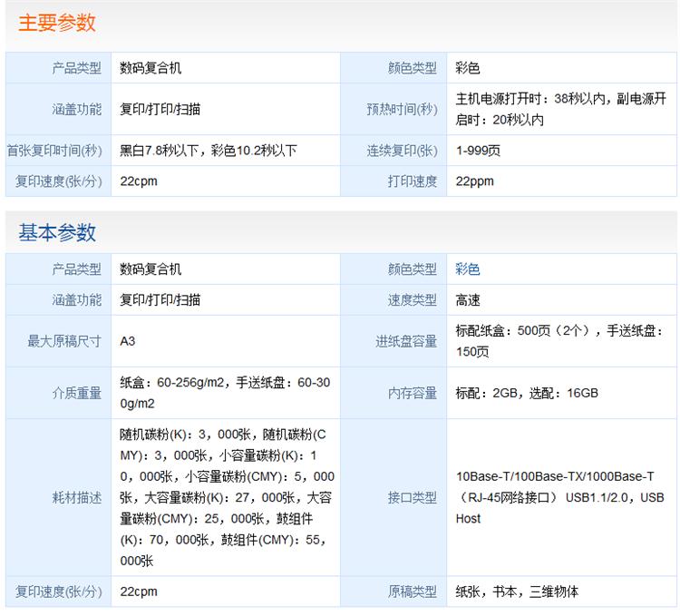
Task: Click the 打印速度 label
Action: (413, 181)
